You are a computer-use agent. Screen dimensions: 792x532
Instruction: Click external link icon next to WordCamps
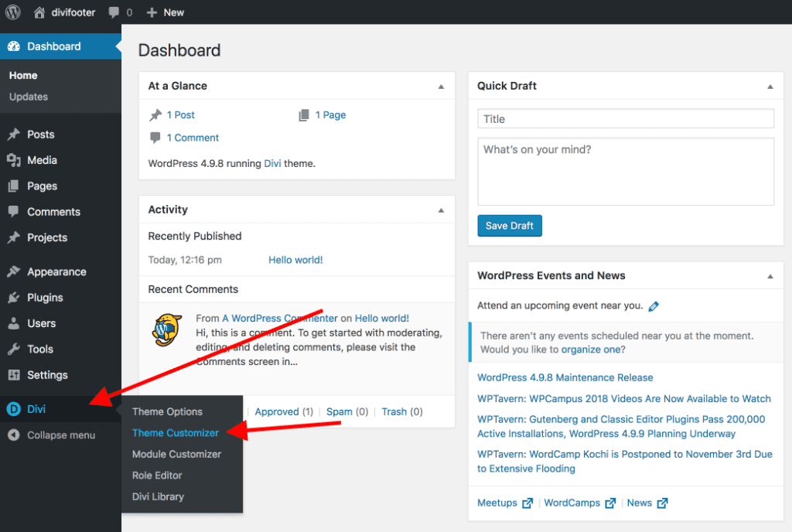pos(610,503)
